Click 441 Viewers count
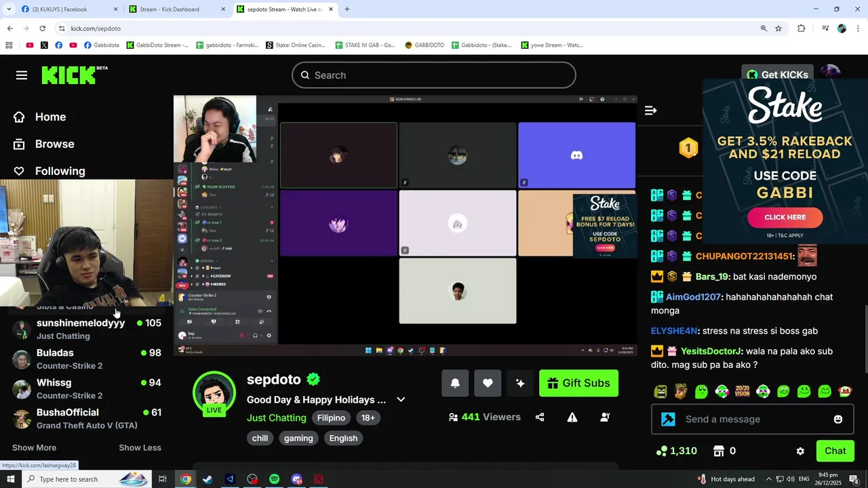 [x=484, y=417]
